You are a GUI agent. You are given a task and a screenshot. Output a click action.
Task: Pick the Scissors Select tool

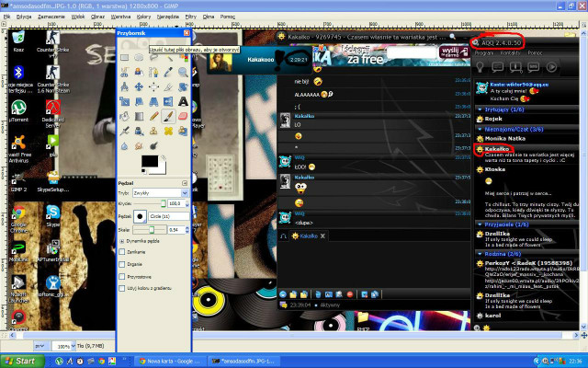point(124,72)
